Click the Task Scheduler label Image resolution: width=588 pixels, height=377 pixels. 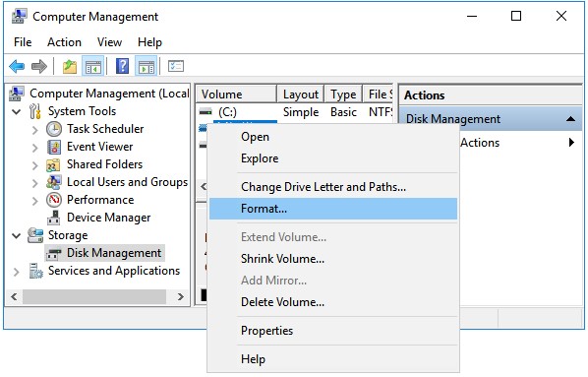point(105,129)
